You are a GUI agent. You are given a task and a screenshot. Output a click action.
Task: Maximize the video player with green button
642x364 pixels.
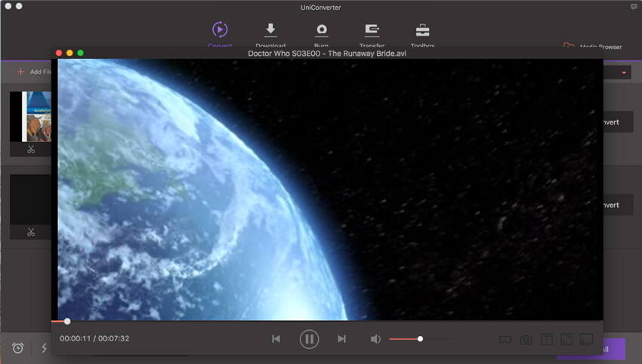(81, 53)
